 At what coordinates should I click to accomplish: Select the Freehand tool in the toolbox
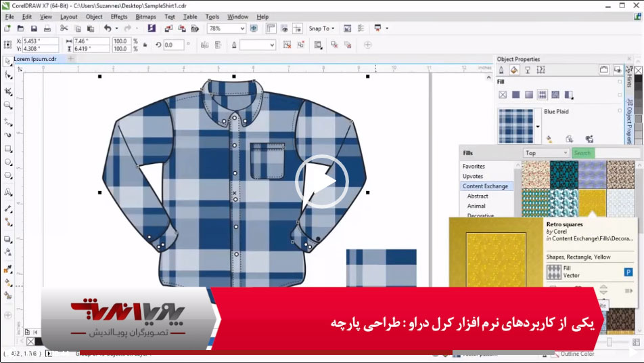[7, 122]
